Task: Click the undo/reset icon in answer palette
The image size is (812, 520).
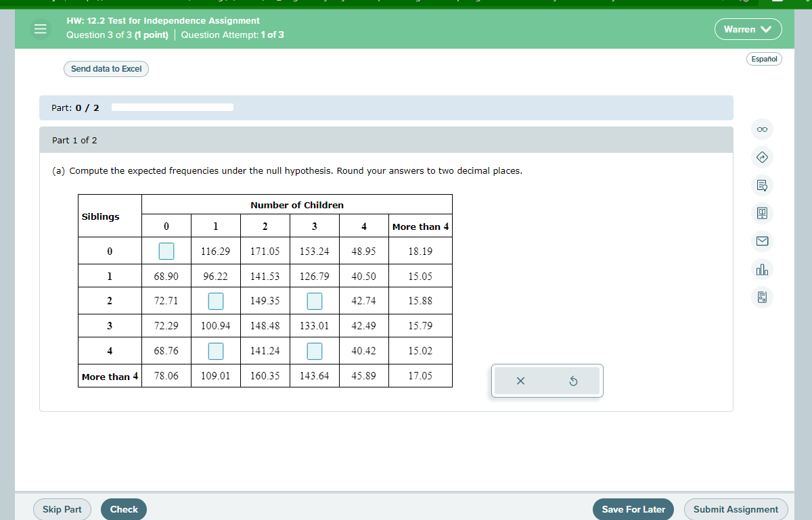Action: [573, 381]
